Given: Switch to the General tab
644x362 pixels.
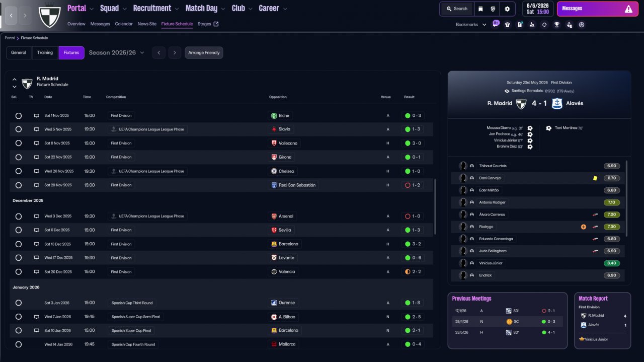Looking at the screenshot, I should click(x=19, y=52).
